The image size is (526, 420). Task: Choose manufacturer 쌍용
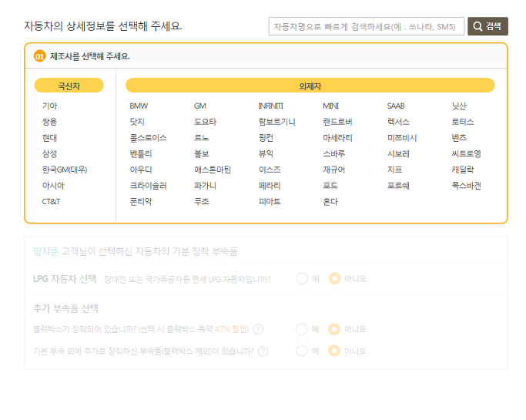49,122
